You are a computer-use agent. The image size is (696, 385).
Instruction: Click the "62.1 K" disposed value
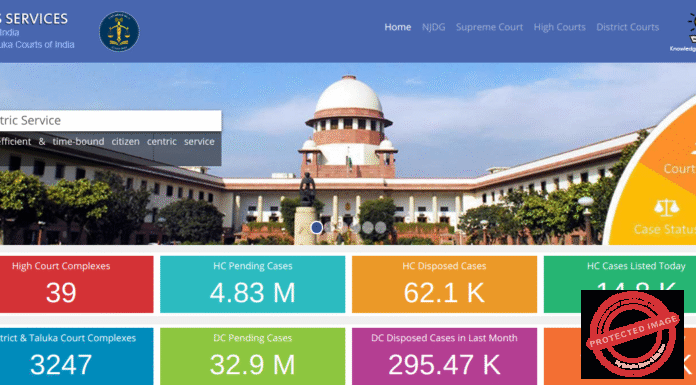point(444,293)
